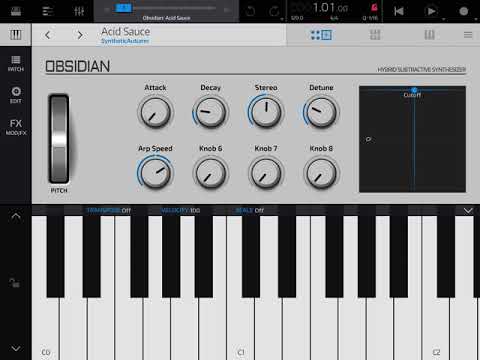The width and height of the screenshot is (480, 360).
Task: Go to the previous preset
Action: pos(48,35)
